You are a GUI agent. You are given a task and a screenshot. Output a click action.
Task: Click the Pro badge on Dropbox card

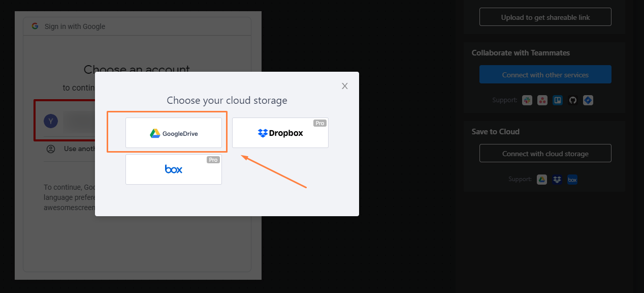pos(320,123)
